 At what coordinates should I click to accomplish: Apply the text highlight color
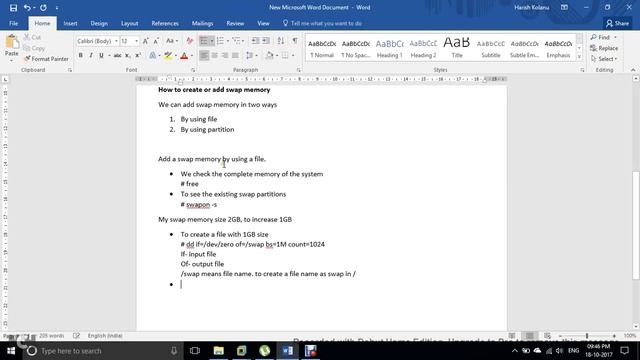168,56
